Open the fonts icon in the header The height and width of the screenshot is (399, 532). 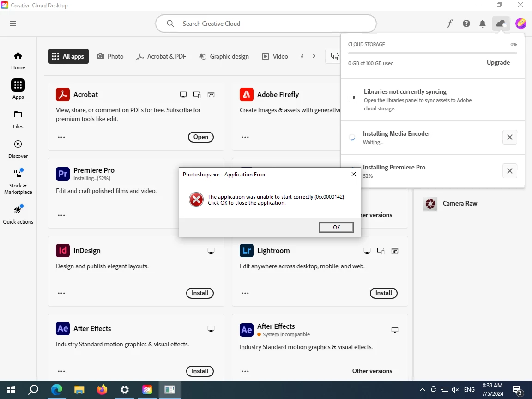click(449, 24)
